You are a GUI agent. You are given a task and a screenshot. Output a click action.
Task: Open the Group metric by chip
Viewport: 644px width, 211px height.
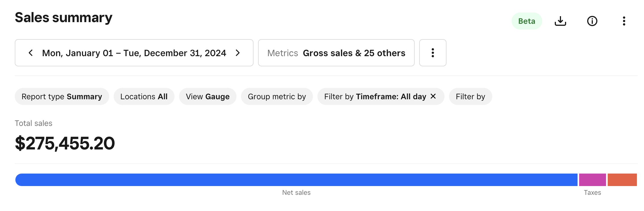(x=277, y=96)
